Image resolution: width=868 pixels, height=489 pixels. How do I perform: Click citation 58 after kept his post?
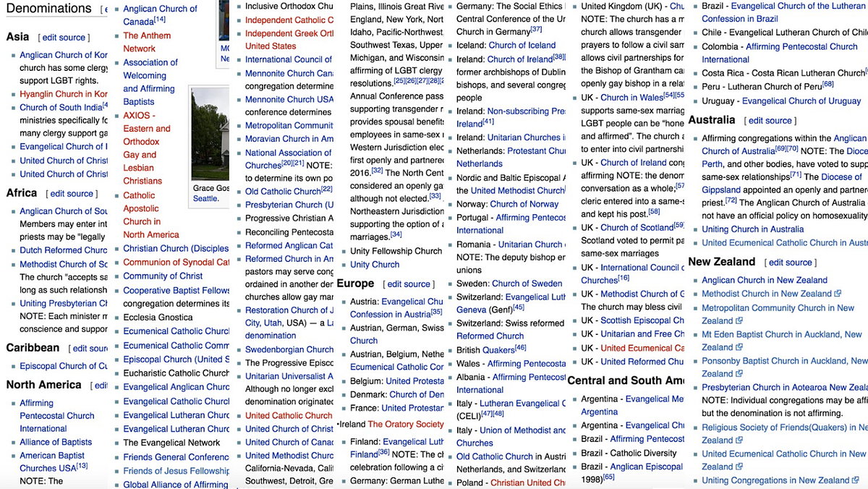[x=654, y=211]
